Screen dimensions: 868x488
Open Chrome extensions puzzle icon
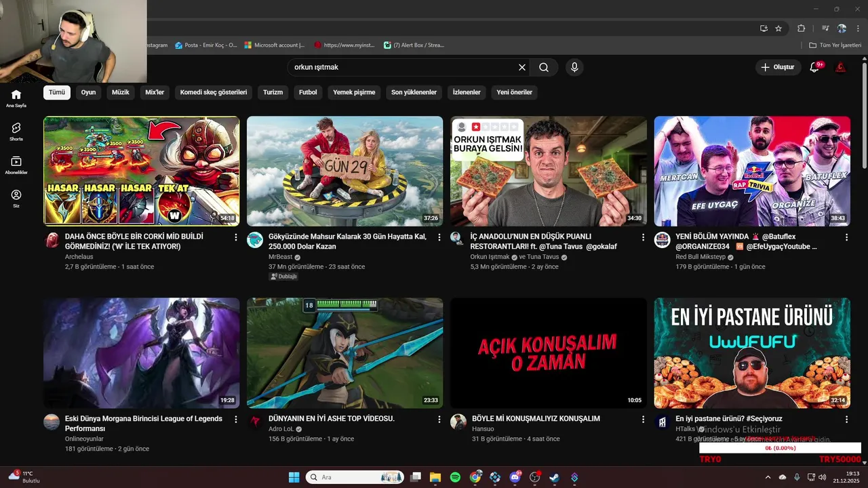pos(802,28)
